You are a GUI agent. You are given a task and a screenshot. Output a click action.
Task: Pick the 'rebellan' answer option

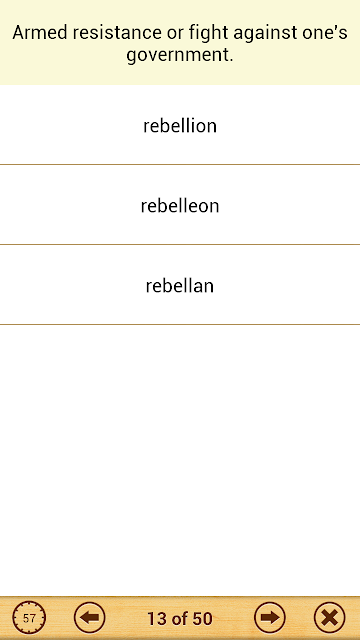point(180,285)
